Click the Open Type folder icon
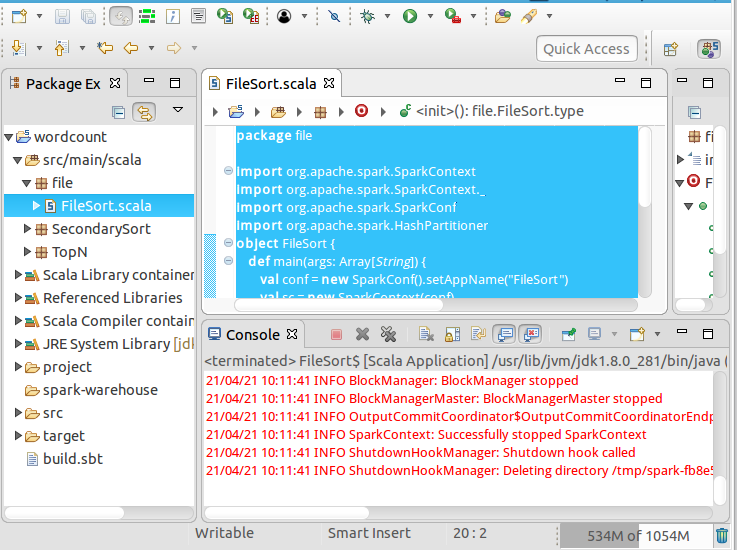This screenshot has height=550, width=737. [x=502, y=16]
